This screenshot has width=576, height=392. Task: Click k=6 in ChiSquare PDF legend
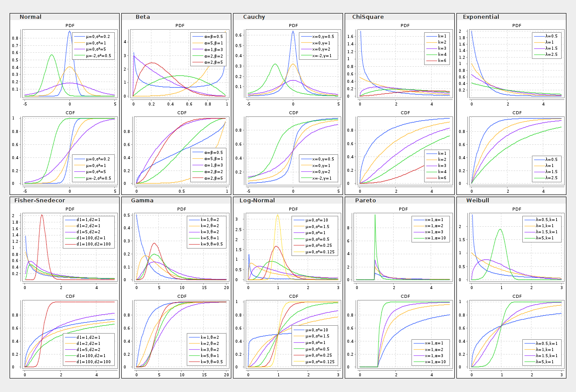[442, 61]
